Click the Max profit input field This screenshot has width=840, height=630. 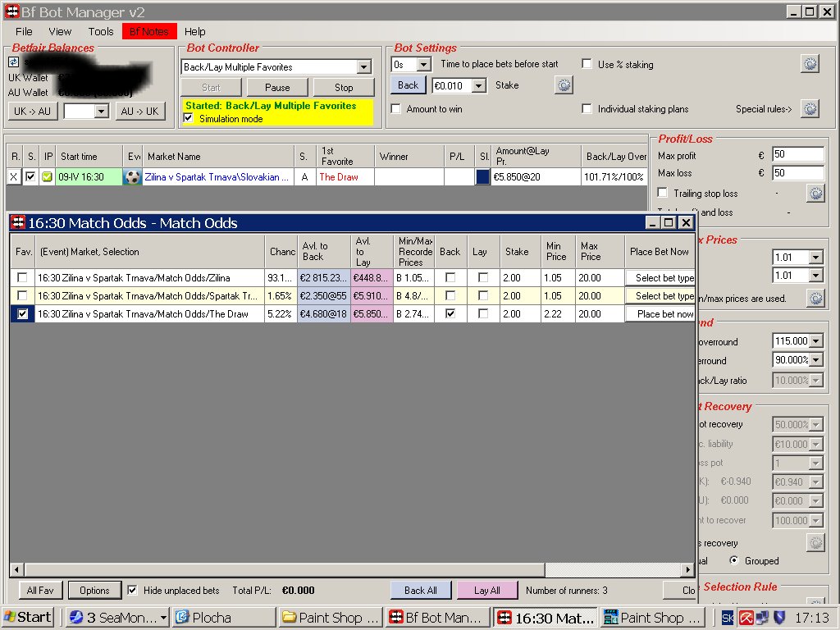(797, 155)
